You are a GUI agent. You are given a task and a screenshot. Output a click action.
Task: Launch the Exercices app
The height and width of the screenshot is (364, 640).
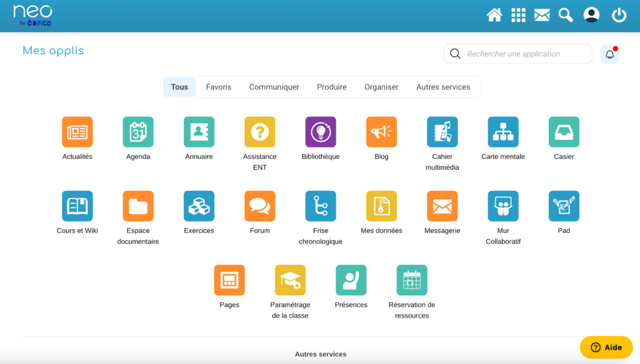coord(199,206)
